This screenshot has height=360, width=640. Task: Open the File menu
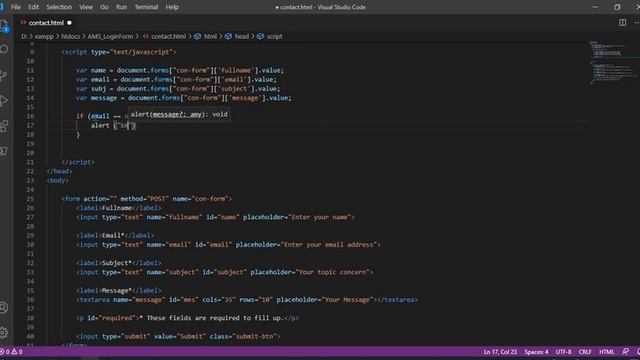point(16,7)
